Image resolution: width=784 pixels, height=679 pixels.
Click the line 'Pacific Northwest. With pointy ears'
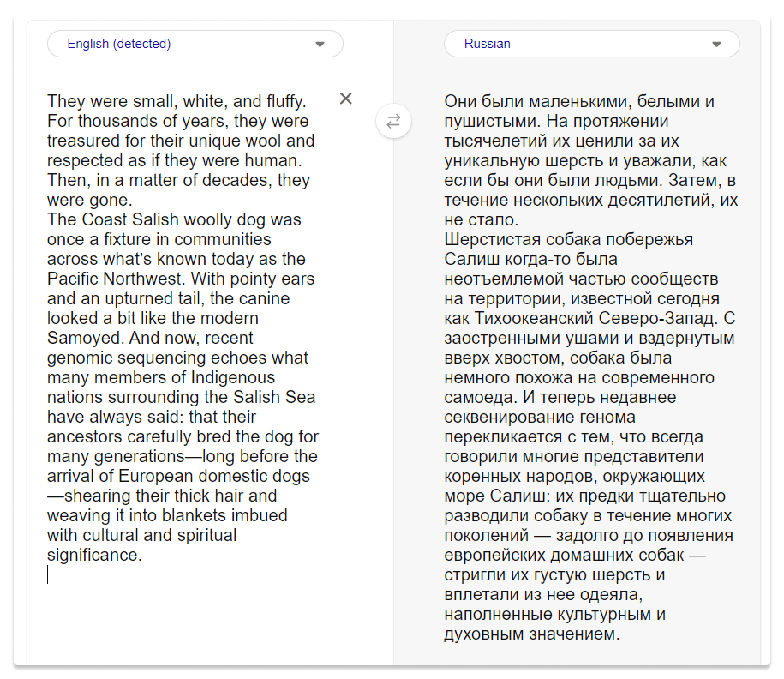[181, 279]
